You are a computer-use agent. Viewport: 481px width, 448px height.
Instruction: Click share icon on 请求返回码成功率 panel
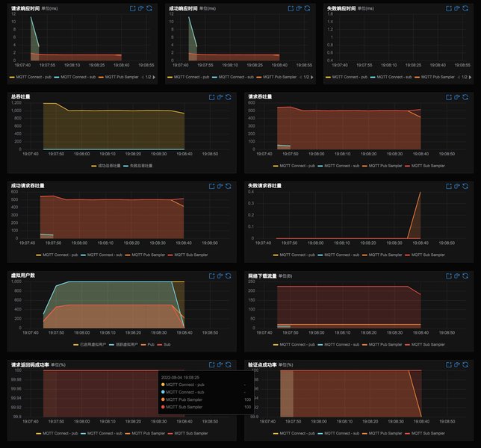pyautogui.click(x=220, y=364)
